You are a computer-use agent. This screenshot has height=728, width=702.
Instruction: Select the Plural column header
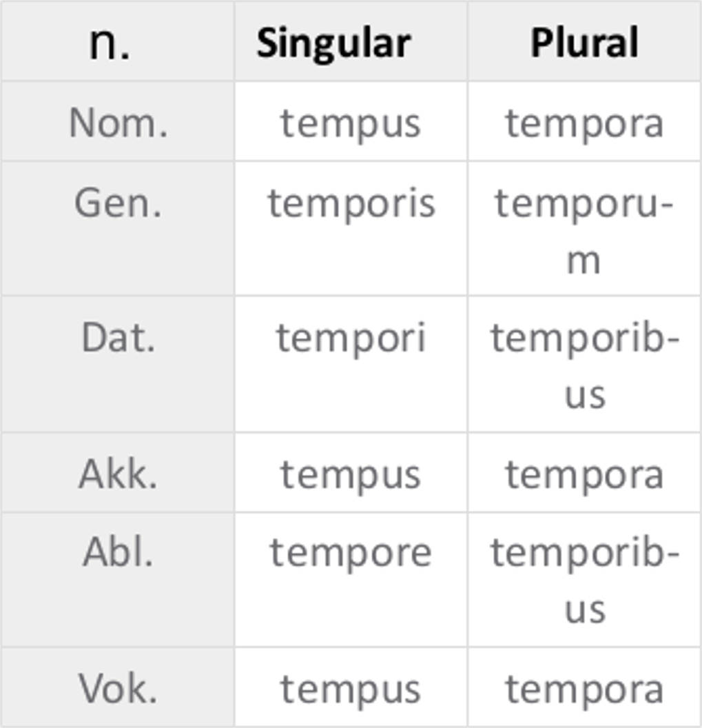(584, 43)
